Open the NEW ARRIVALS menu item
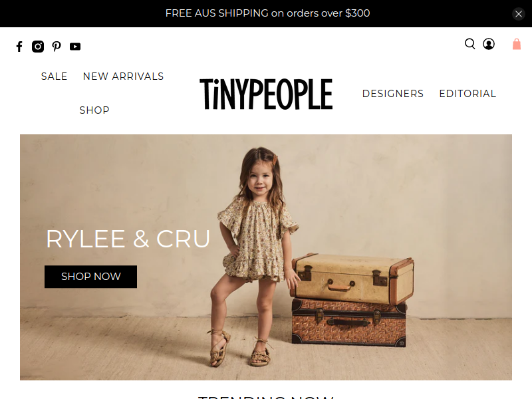The height and width of the screenshot is (399, 532). (123, 76)
